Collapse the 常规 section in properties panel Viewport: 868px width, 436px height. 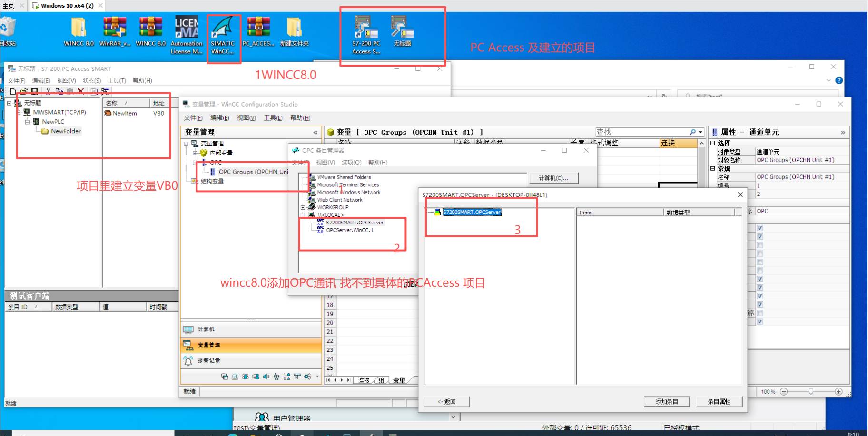pyautogui.click(x=712, y=168)
